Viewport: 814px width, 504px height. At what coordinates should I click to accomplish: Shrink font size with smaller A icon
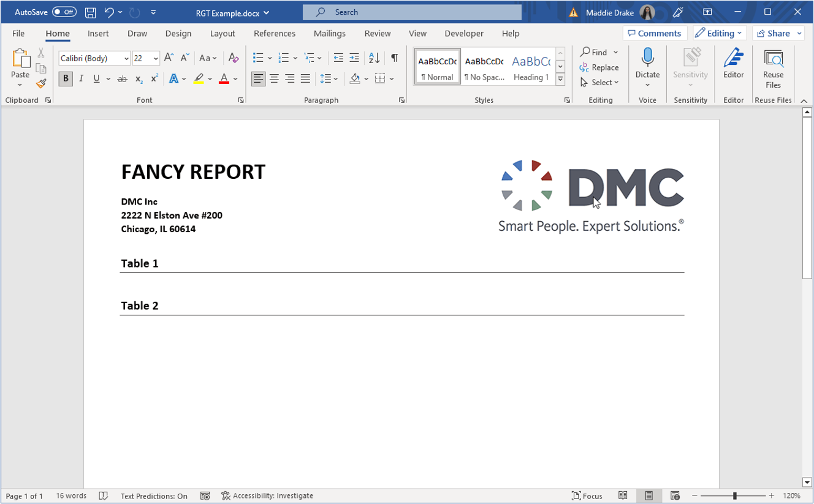(184, 58)
